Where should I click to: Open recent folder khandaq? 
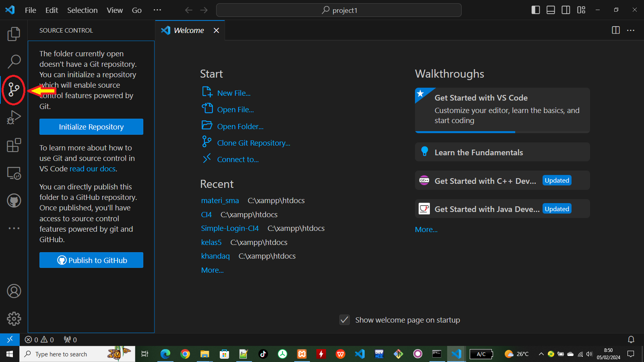click(215, 256)
